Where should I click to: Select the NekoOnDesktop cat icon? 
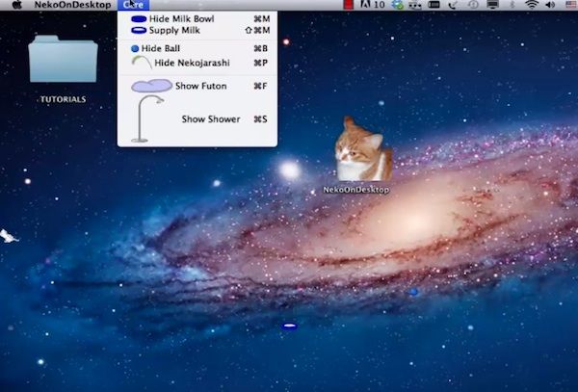click(x=363, y=149)
